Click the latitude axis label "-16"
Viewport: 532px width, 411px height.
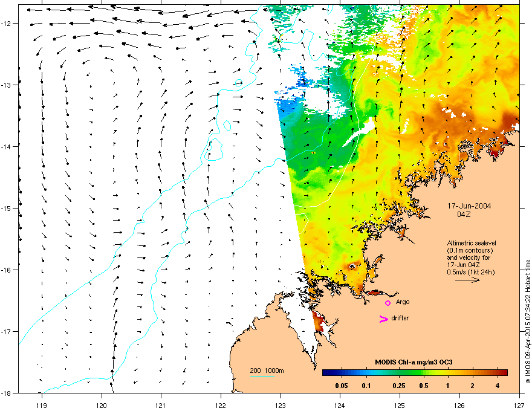[7, 270]
